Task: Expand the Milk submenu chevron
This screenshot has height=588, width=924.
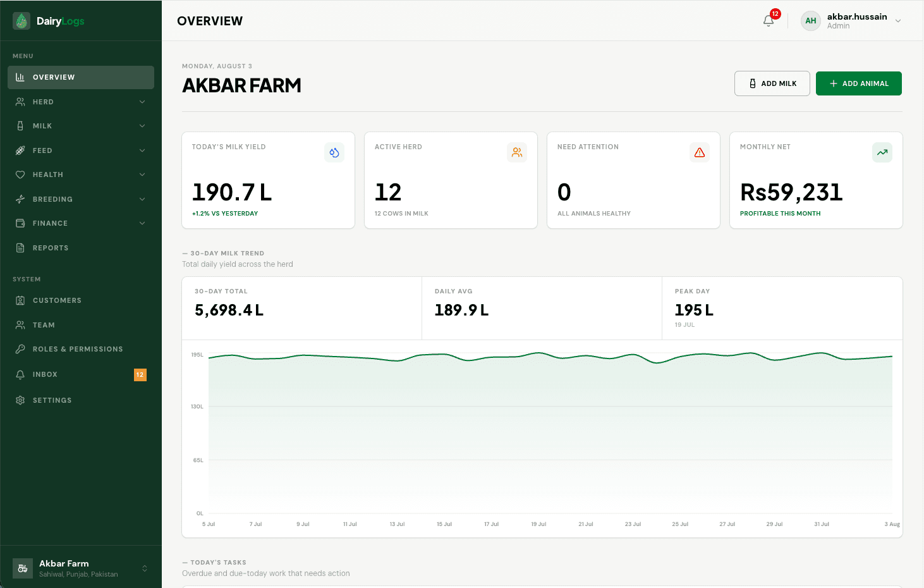Action: [x=142, y=126]
